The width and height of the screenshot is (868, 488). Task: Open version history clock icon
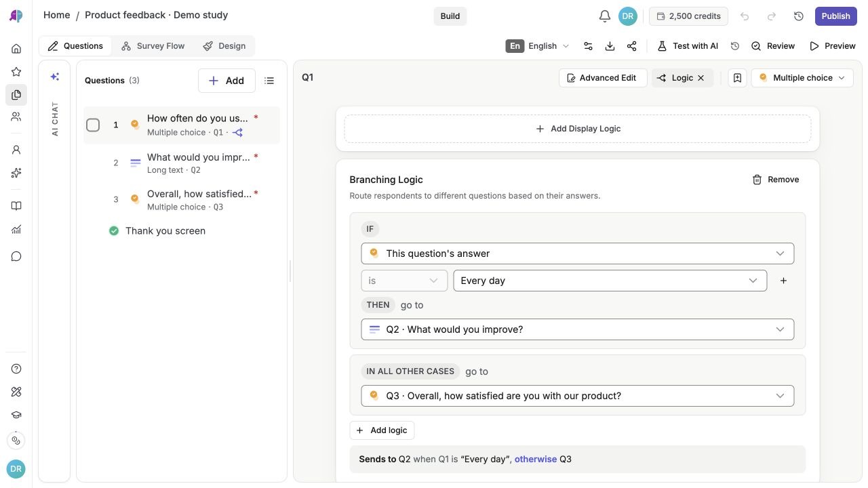(799, 16)
